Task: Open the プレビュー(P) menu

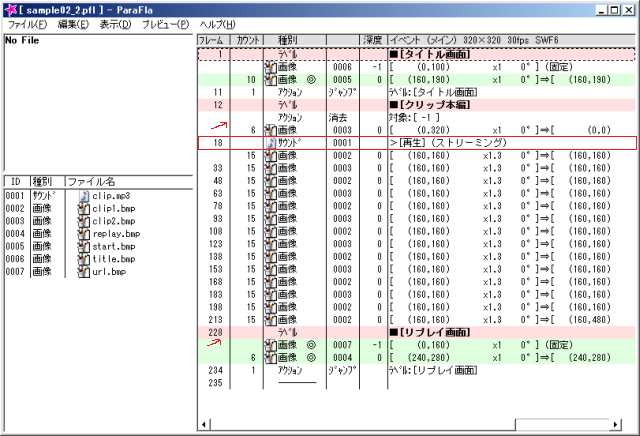Action: click(x=165, y=24)
